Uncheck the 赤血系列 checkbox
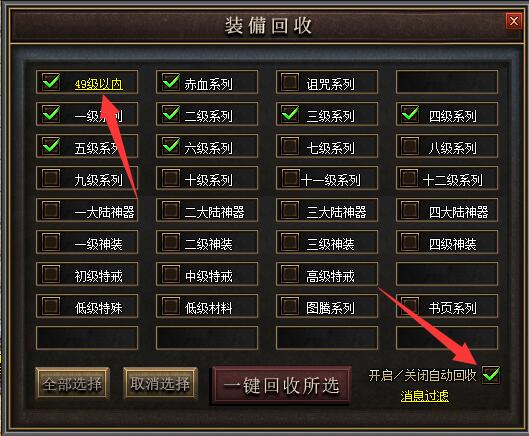Image resolution: width=529 pixels, height=436 pixels. pyautogui.click(x=171, y=82)
